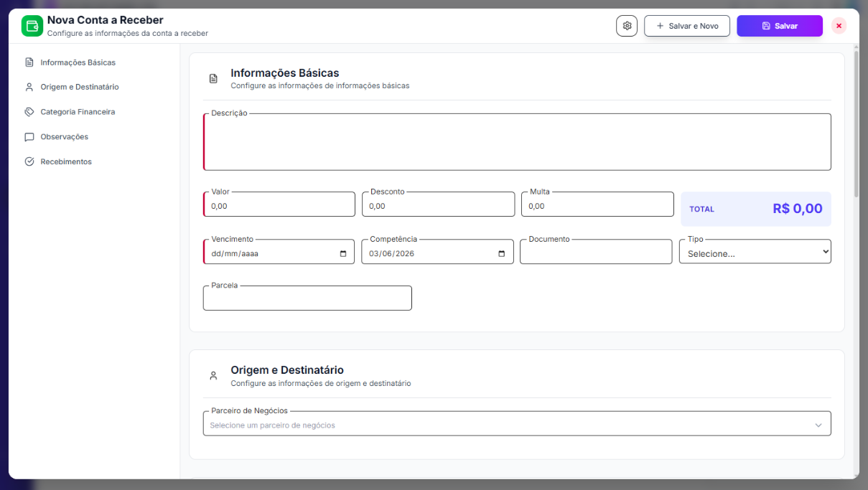Focus the Parcela input field
This screenshot has width=868, height=490.
coord(307,298)
